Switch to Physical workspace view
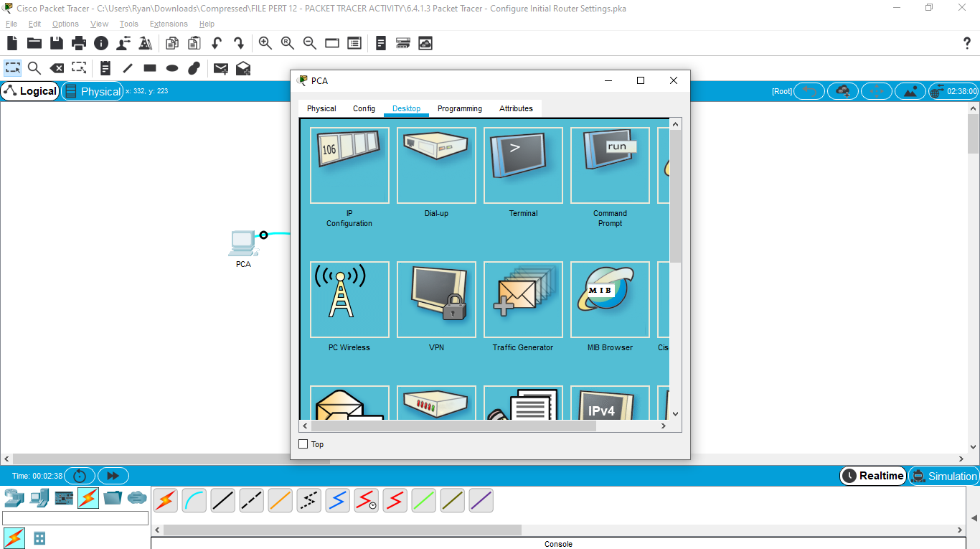The image size is (980, 549). pos(93,91)
